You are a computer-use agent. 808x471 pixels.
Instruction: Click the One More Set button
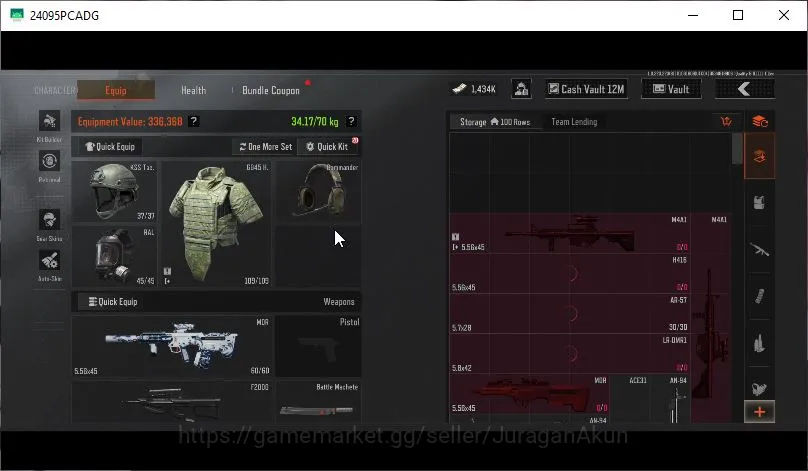(266, 147)
